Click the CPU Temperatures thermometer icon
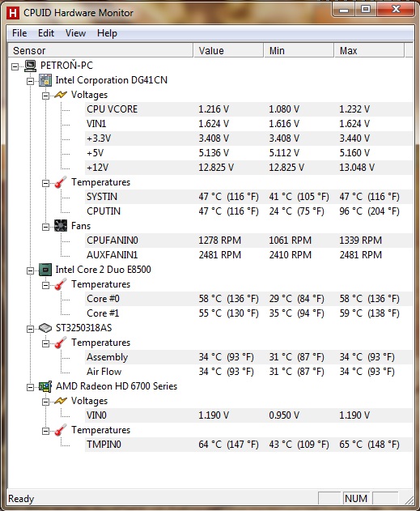The height and width of the screenshot is (511, 420). pyautogui.click(x=60, y=284)
